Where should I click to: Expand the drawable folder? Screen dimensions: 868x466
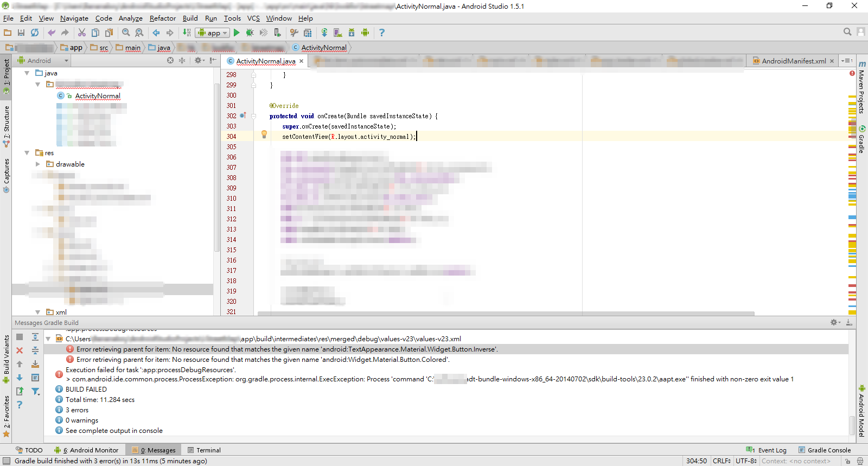click(x=37, y=164)
